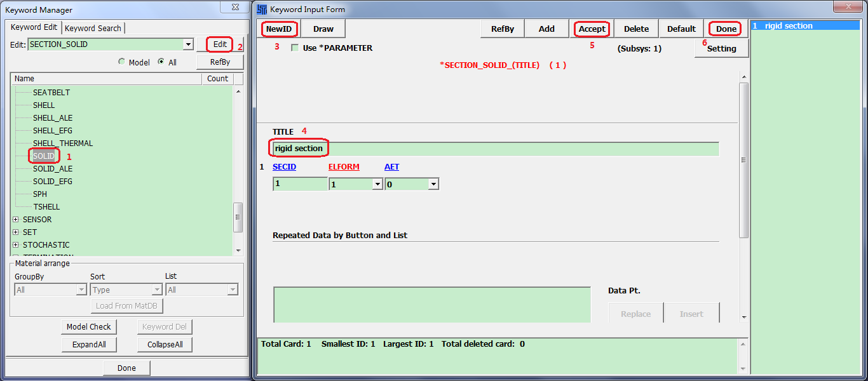Screen dimensions: 868x381
Task: Select SOLID_EFG tree entry
Action: [x=53, y=182]
